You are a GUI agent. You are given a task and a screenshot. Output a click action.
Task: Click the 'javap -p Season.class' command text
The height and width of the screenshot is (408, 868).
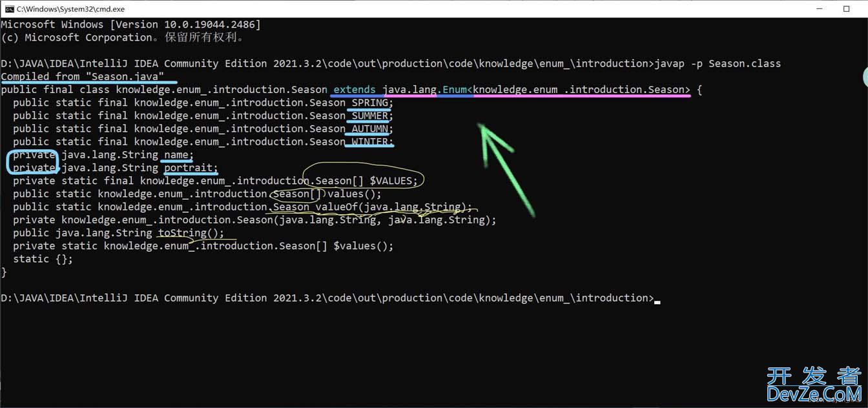pos(718,63)
